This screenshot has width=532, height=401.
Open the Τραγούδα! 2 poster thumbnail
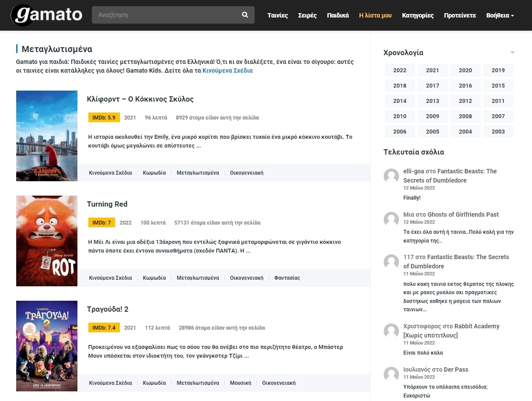pyautogui.click(x=47, y=346)
